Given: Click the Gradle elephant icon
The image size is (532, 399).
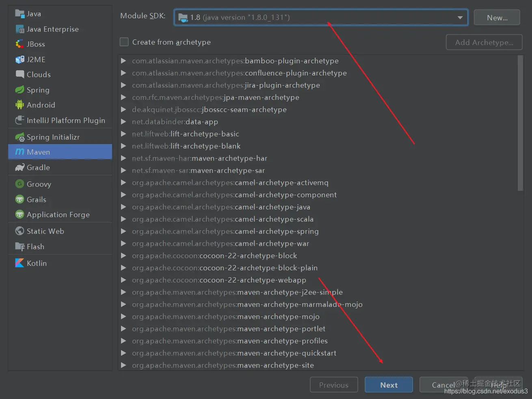Looking at the screenshot, I should (x=19, y=168).
